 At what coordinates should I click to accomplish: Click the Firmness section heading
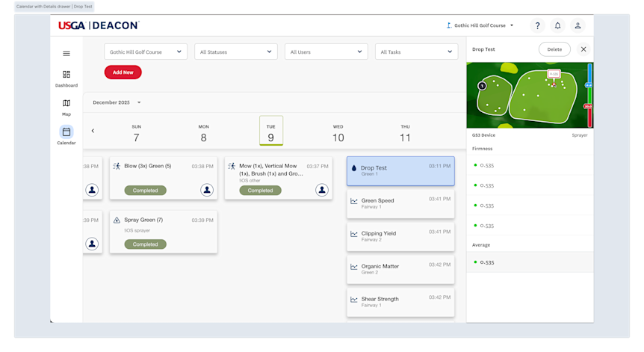point(482,149)
